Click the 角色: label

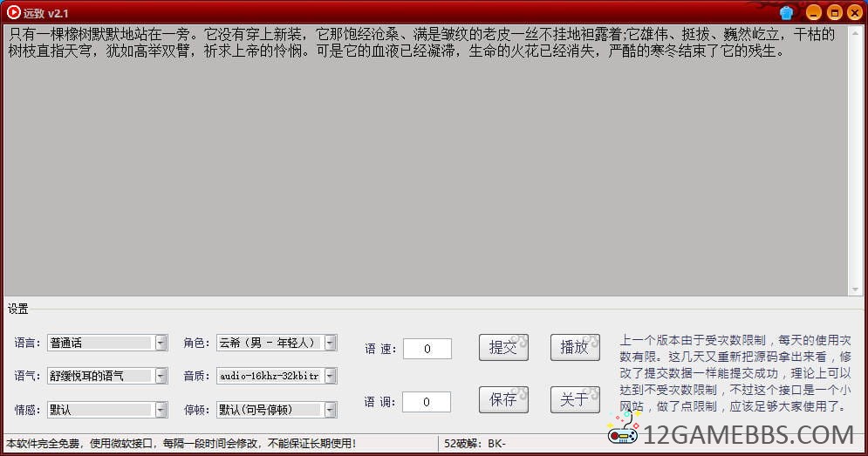[196, 344]
